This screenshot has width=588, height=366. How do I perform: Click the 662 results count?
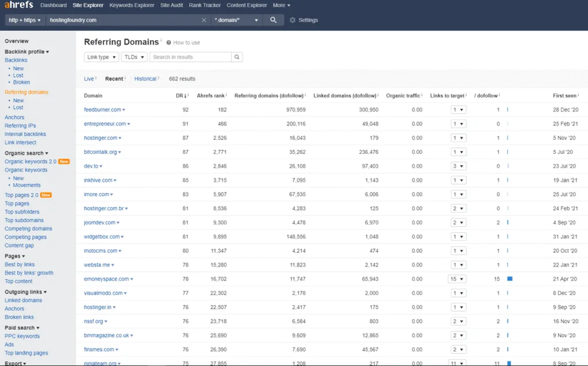pyautogui.click(x=182, y=79)
